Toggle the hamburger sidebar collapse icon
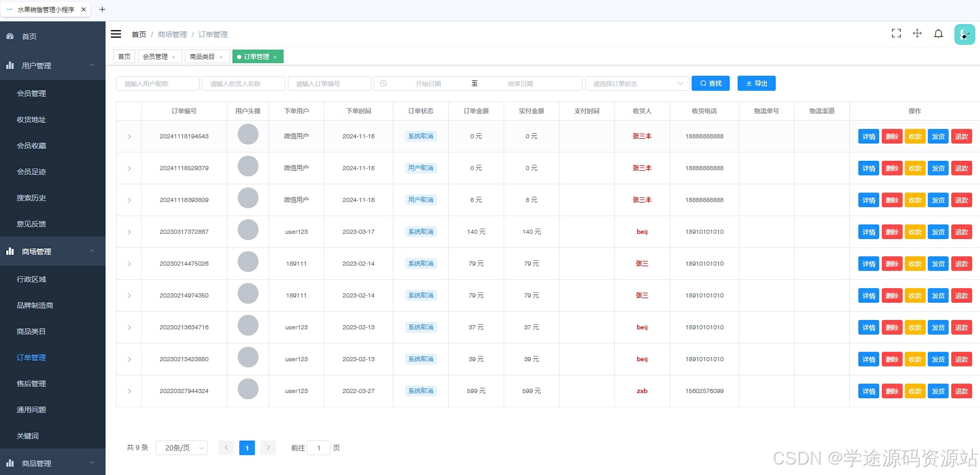The height and width of the screenshot is (475, 980). (116, 34)
